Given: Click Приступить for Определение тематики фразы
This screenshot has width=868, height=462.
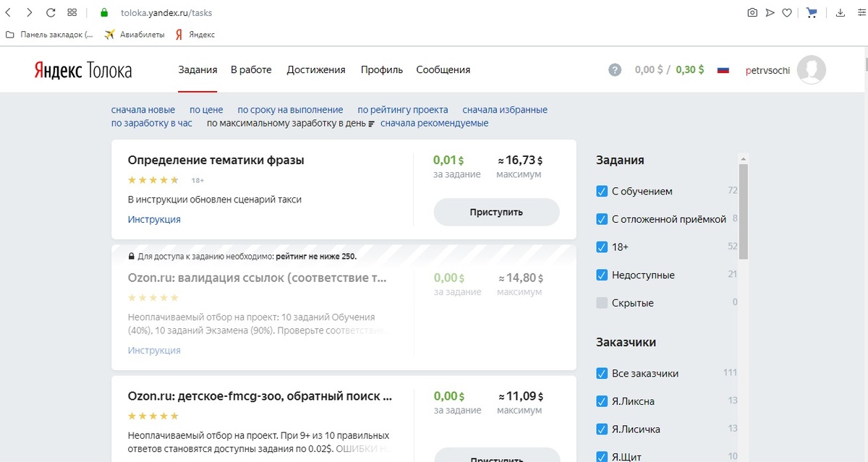Looking at the screenshot, I should 496,213.
